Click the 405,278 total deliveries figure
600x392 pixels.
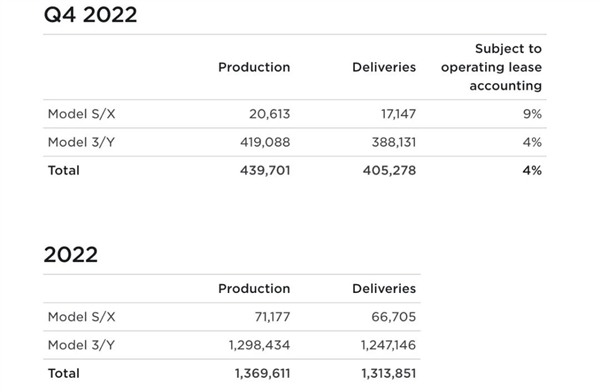point(390,170)
